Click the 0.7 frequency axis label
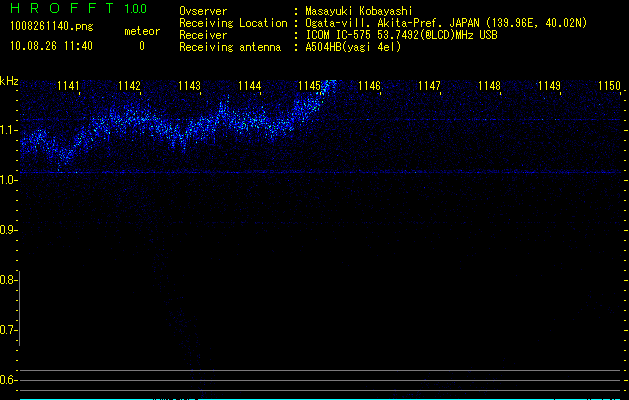Screen dimensions: 629x400 click(x=9, y=330)
